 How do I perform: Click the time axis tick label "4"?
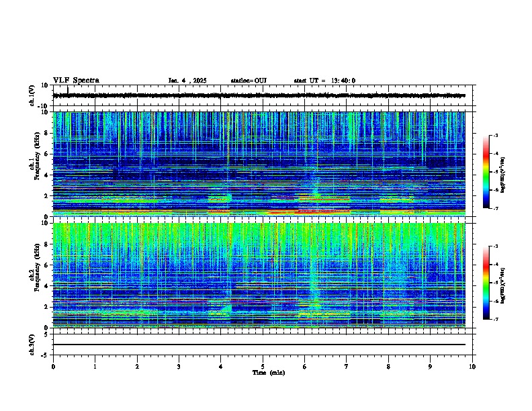coord(221,367)
